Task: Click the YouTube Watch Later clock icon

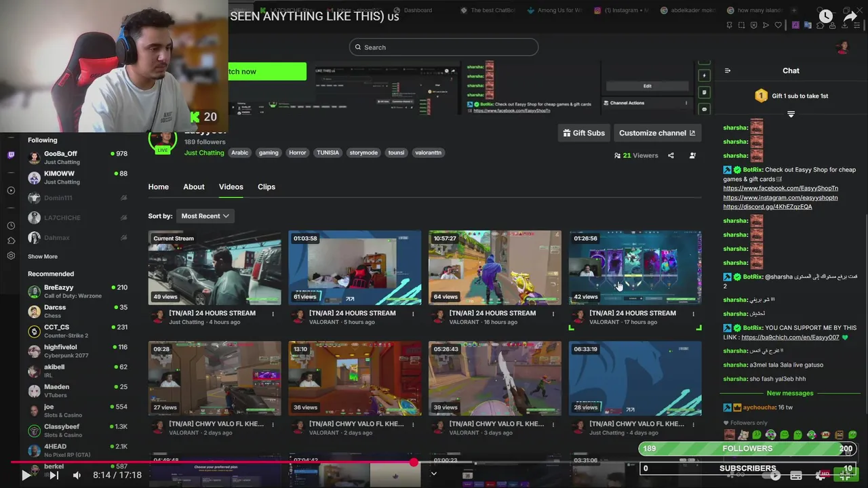Action: [x=825, y=16]
